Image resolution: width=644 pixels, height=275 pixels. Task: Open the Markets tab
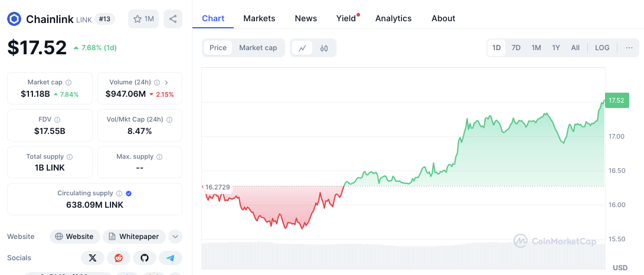pyautogui.click(x=259, y=18)
